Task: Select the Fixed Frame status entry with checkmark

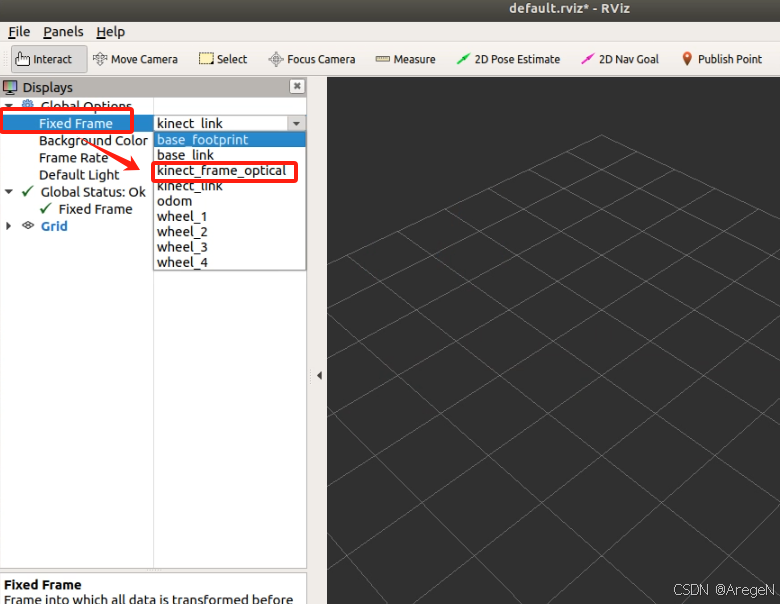Action: coord(87,209)
